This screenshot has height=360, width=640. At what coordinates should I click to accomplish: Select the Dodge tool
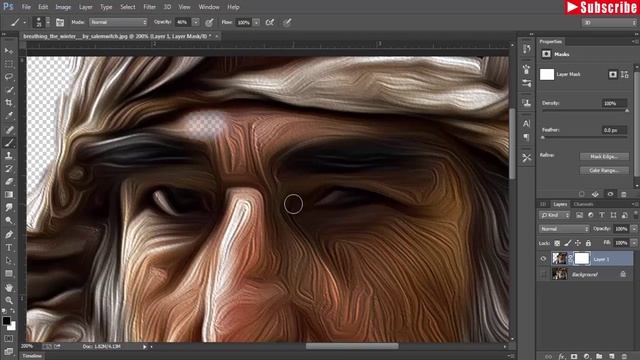point(9,220)
